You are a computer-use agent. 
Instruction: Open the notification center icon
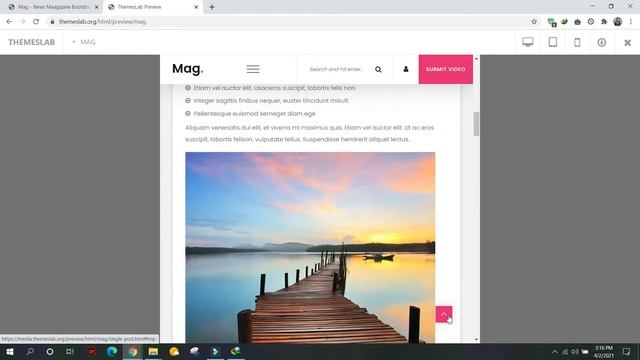coord(627,351)
